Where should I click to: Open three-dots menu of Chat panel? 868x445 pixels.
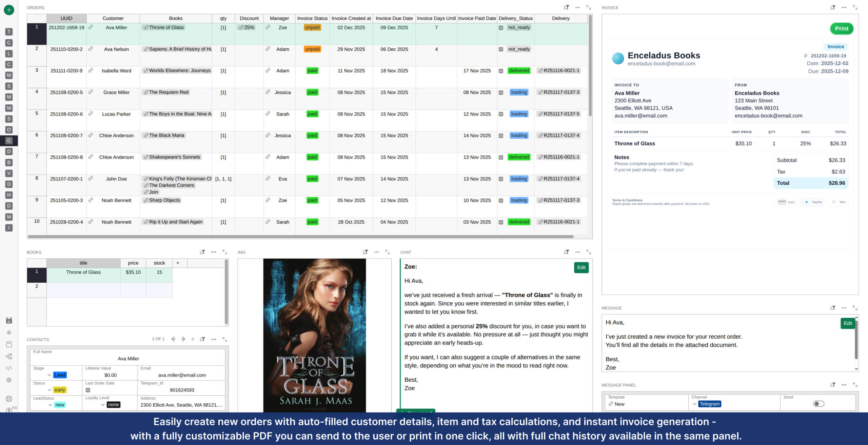[578, 252]
